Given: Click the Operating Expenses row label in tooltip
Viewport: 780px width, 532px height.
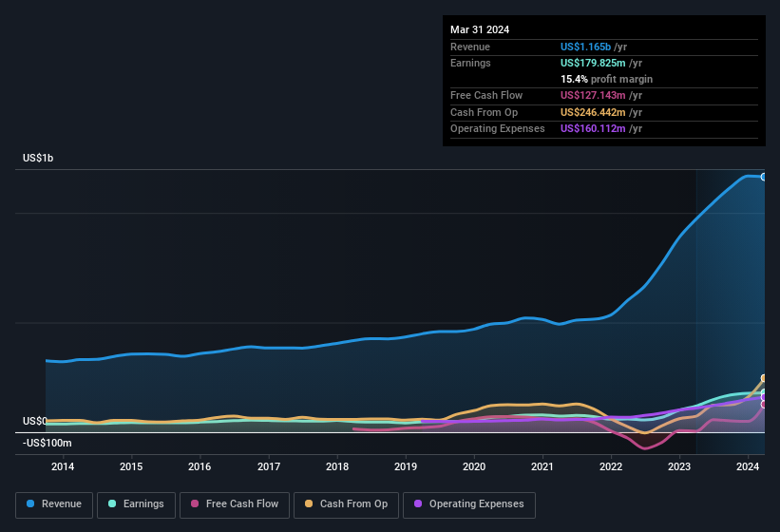Looking at the screenshot, I should [x=498, y=129].
